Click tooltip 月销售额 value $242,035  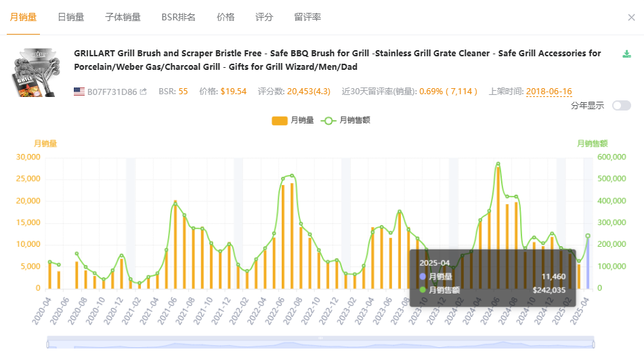549,290
